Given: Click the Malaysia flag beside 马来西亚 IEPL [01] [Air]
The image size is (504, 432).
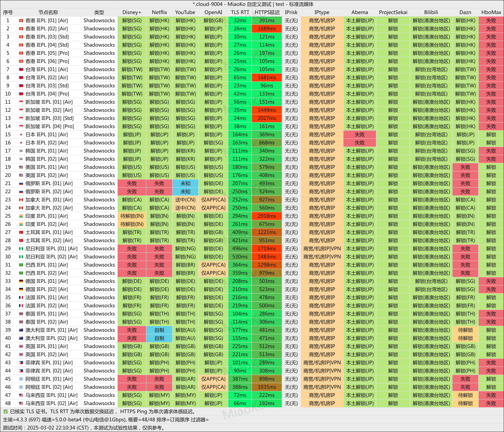Looking at the screenshot, I should pyautogui.click(x=21, y=395).
